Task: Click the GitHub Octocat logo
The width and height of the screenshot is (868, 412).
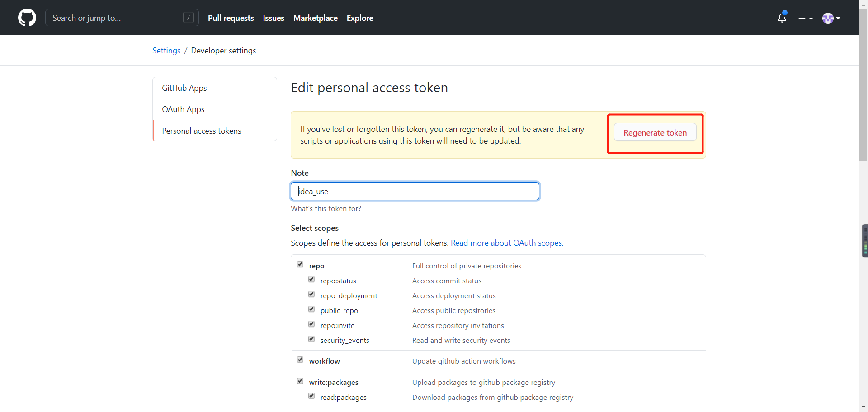Action: (x=27, y=18)
